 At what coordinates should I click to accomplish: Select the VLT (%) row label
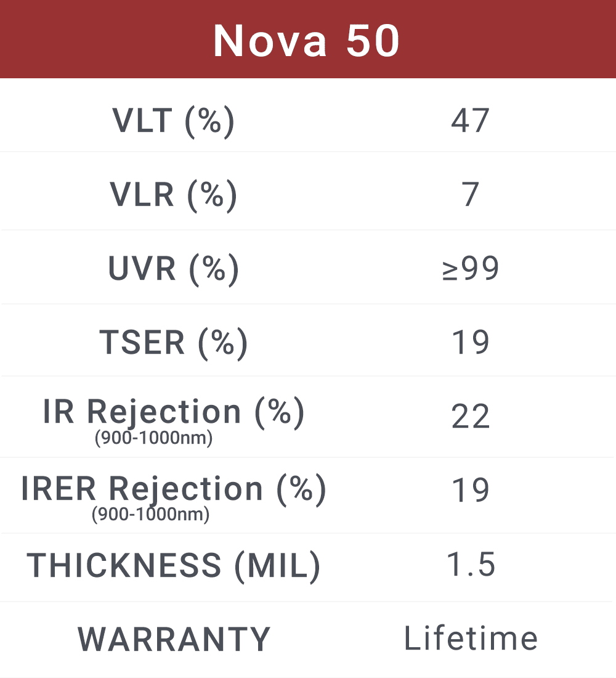coord(173,120)
